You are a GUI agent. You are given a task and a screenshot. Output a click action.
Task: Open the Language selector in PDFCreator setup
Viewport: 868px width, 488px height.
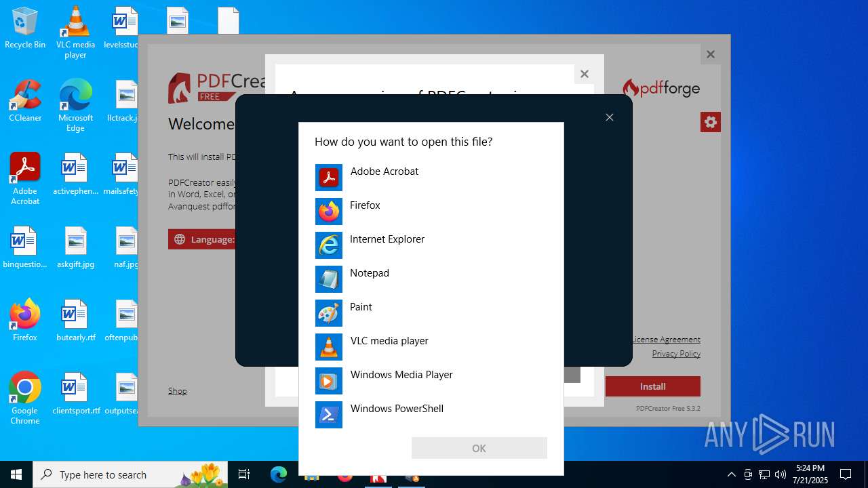click(202, 239)
